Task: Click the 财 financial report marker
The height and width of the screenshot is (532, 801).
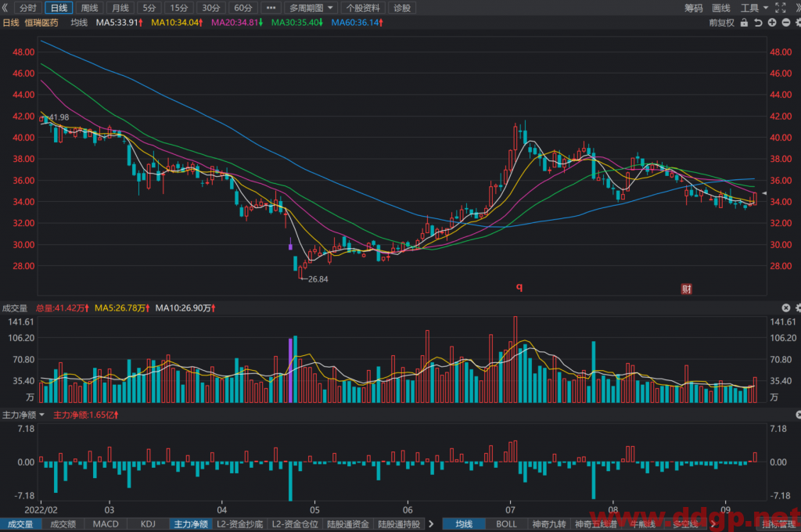Action: 686,289
